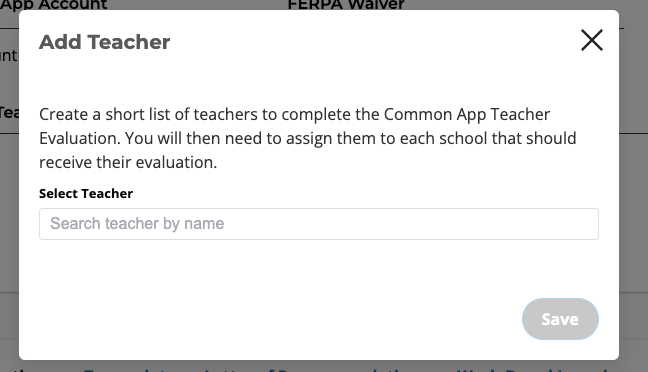Screen dimensions: 648x372
Task: Click the App Account heading behind dialog
Action: [x=54, y=5]
